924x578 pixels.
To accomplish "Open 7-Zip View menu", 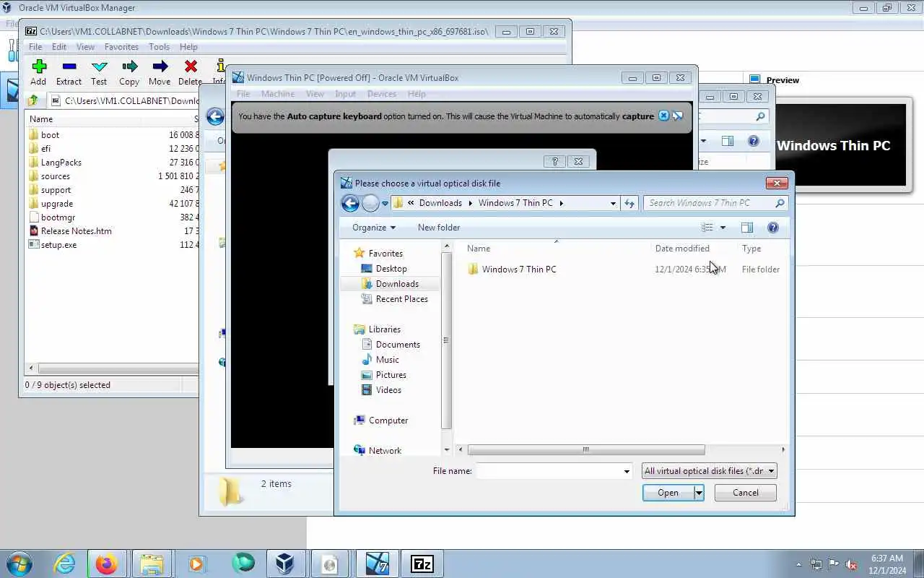I will coord(85,47).
